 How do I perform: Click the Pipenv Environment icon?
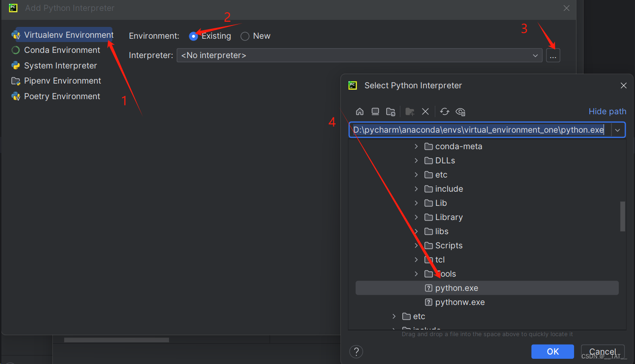(x=16, y=81)
